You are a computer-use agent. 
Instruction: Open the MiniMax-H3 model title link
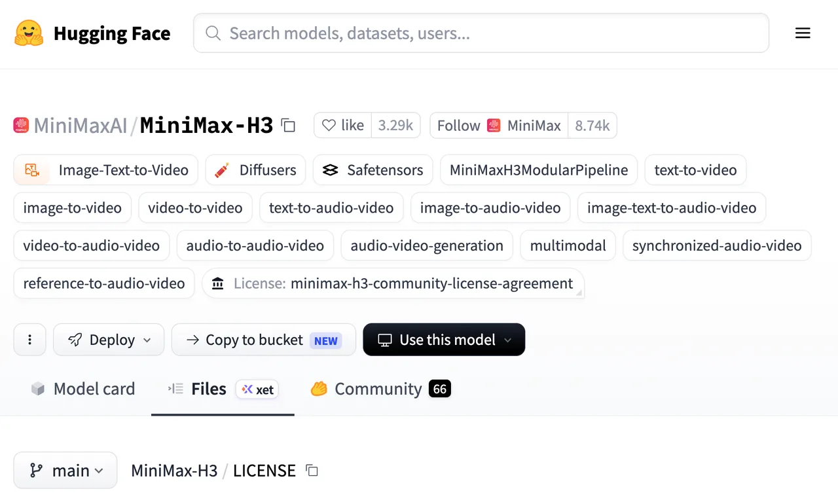[x=206, y=125]
